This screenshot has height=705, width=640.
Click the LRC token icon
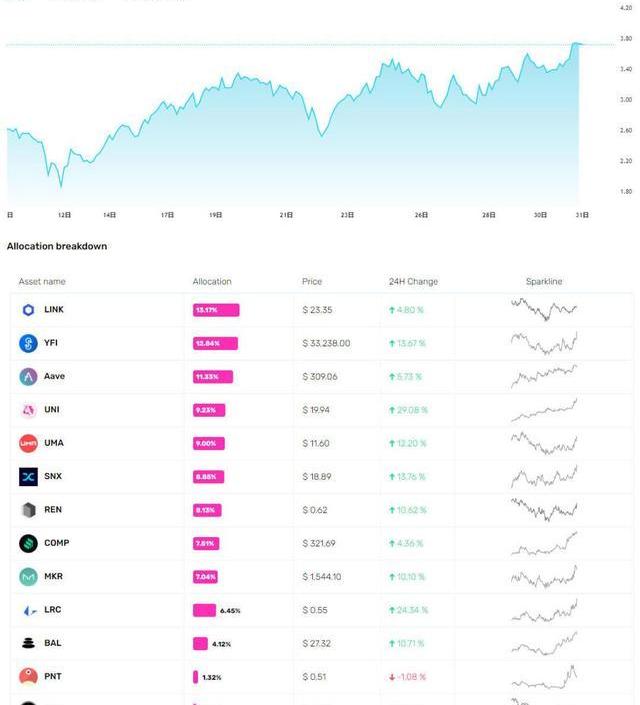(28, 610)
